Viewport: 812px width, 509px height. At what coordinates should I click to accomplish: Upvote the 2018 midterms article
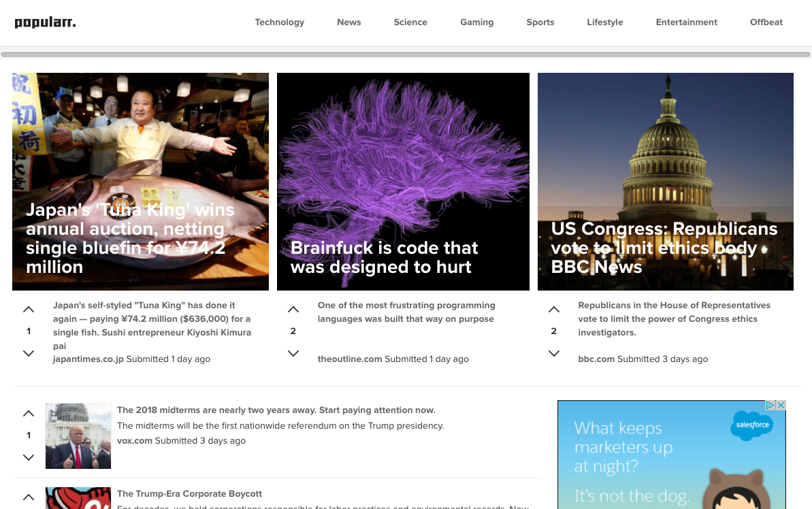29,414
